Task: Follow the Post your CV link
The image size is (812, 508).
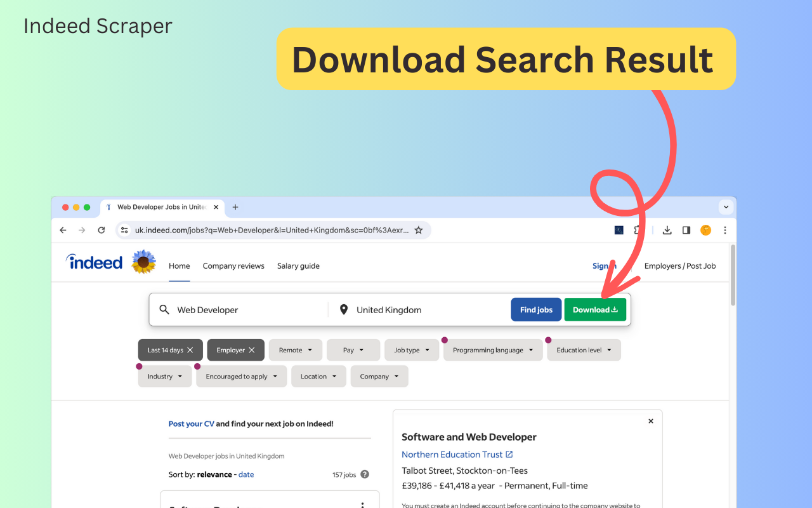Action: pyautogui.click(x=192, y=424)
